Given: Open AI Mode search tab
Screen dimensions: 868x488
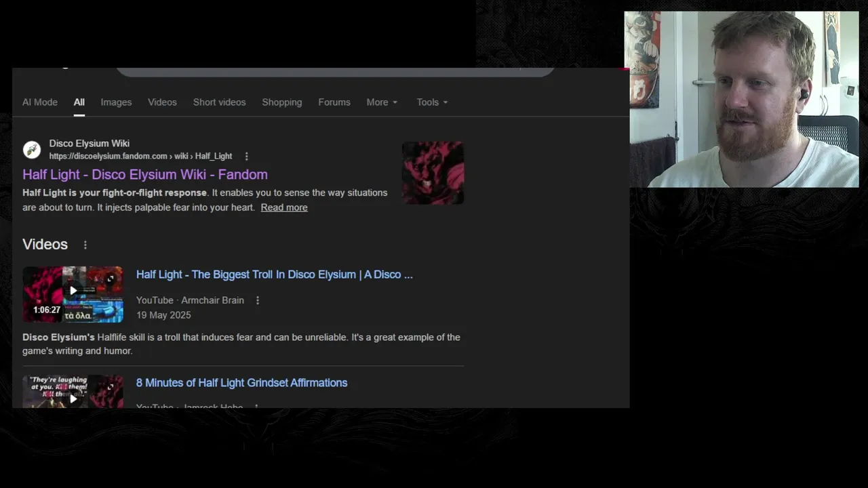Looking at the screenshot, I should [40, 102].
